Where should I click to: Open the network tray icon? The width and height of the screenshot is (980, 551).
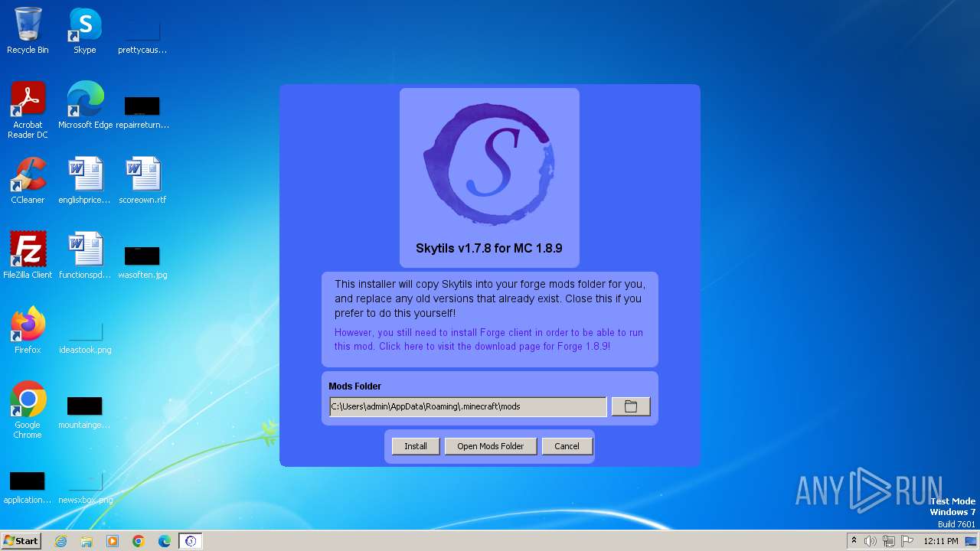[x=889, y=541]
